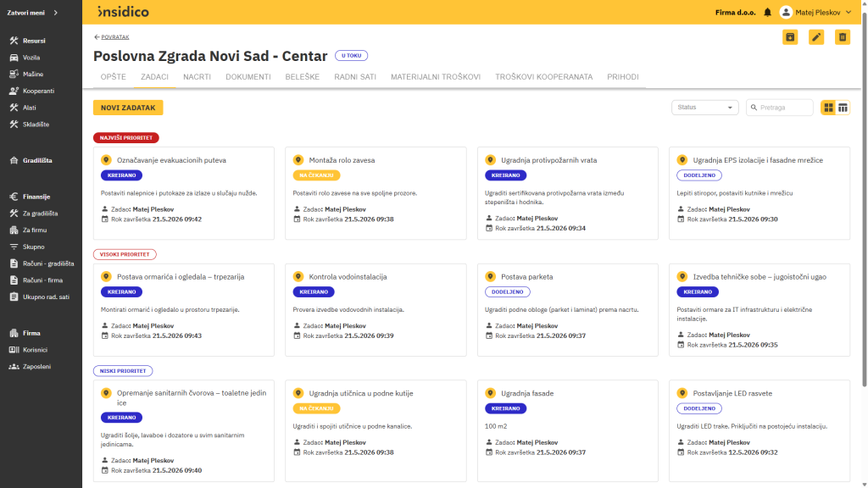Open the Status filter dropdown

pyautogui.click(x=704, y=108)
